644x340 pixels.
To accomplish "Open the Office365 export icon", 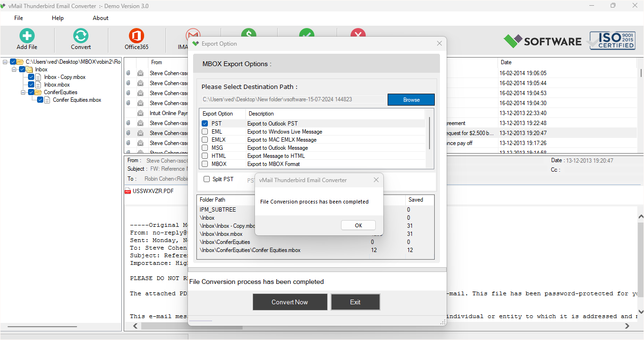I will click(137, 36).
